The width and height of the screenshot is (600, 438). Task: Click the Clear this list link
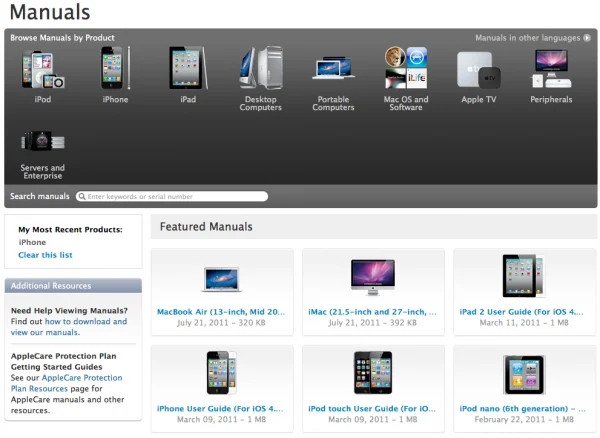click(x=45, y=255)
